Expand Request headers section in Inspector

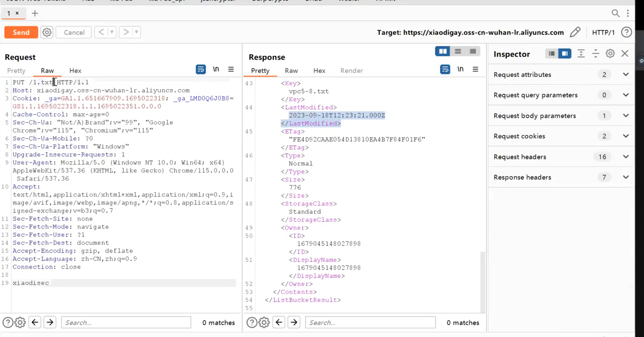[626, 157]
